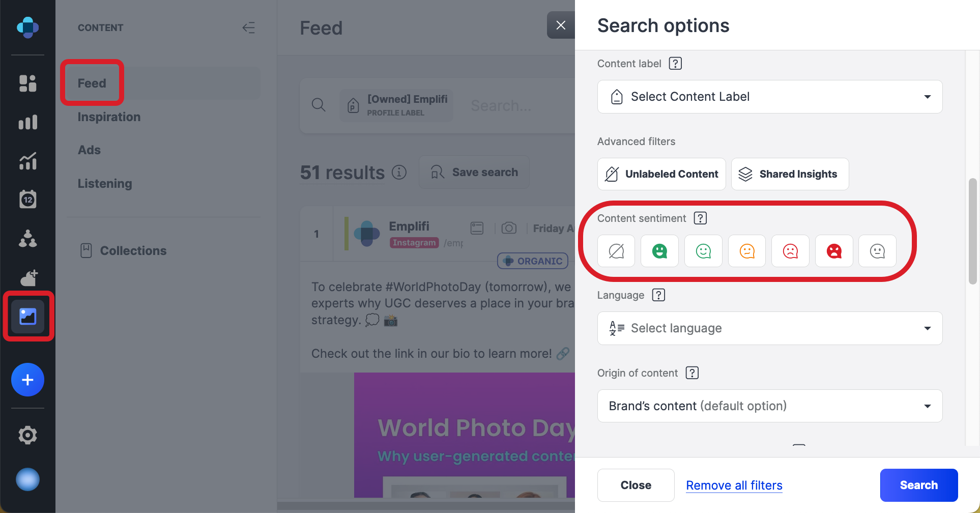Open Listening in the Content menu

pyautogui.click(x=105, y=184)
